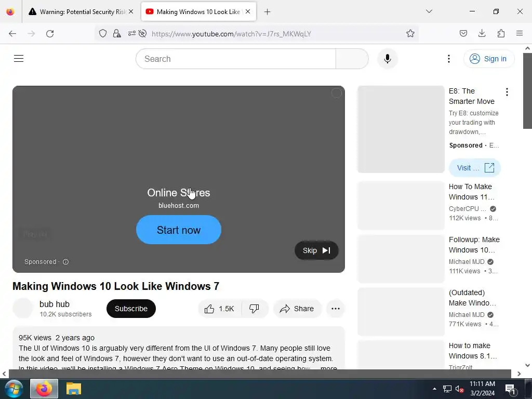532x399 pixels.
Task: Open Firefox View icon in tab bar
Action: point(10,11)
